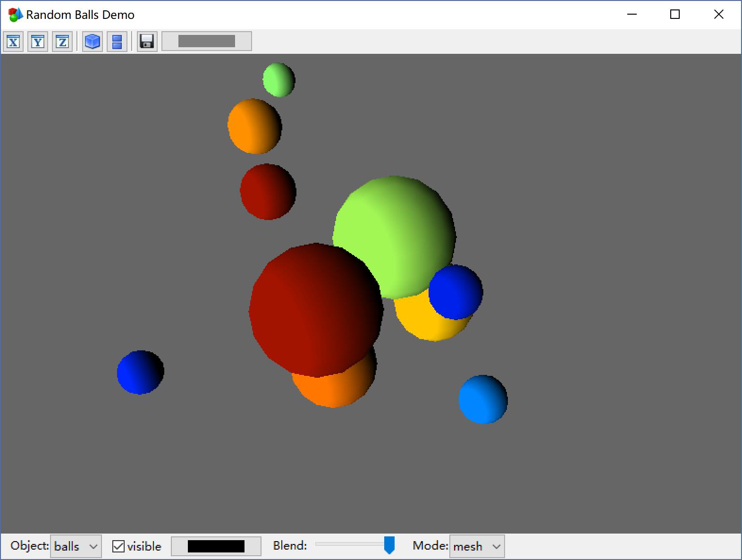Click the small green ball at top
Screen dimensions: 742x560
coord(278,80)
